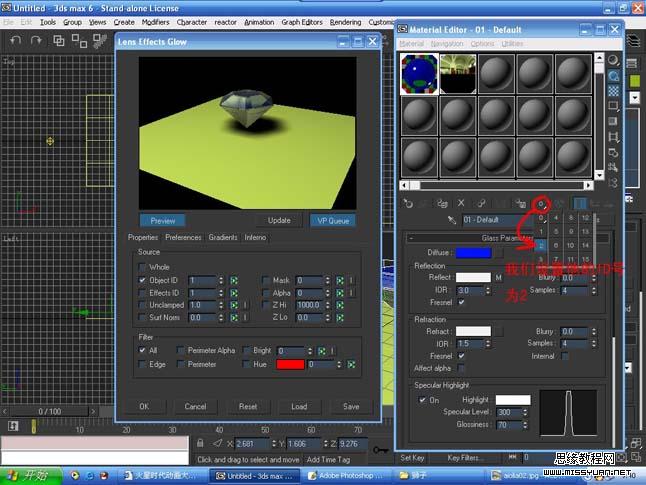The image size is (646, 485).
Task: Enable the Edge filter checkbox
Action: pyautogui.click(x=143, y=364)
